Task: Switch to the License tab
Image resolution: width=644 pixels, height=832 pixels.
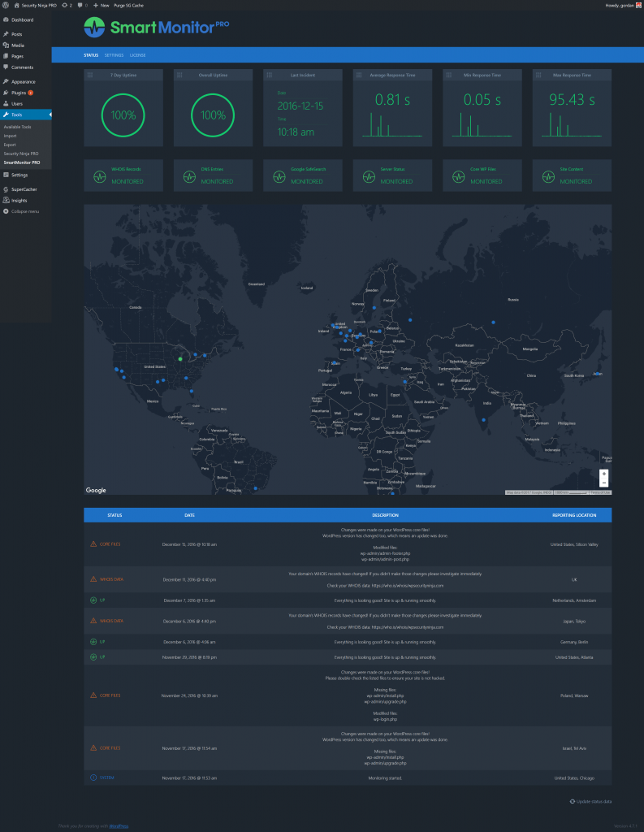Action: pos(137,55)
